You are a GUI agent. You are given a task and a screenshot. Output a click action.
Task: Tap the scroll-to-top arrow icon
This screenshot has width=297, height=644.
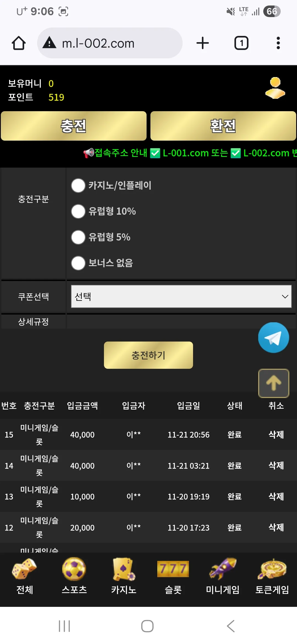click(274, 383)
